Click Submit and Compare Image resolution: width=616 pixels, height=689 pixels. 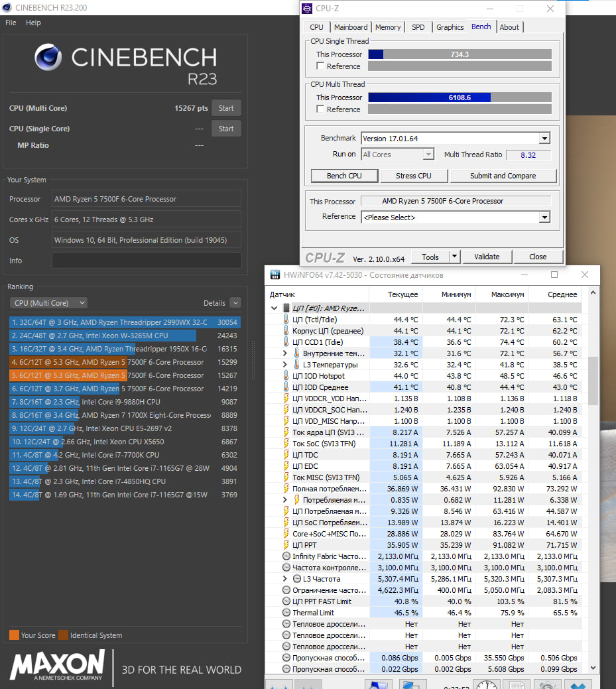click(x=503, y=175)
